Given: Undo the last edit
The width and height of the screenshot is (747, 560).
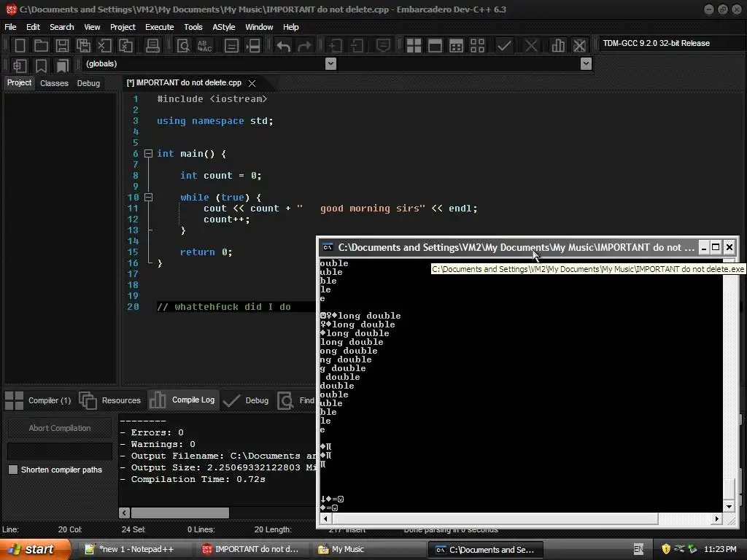Looking at the screenshot, I should [x=284, y=46].
